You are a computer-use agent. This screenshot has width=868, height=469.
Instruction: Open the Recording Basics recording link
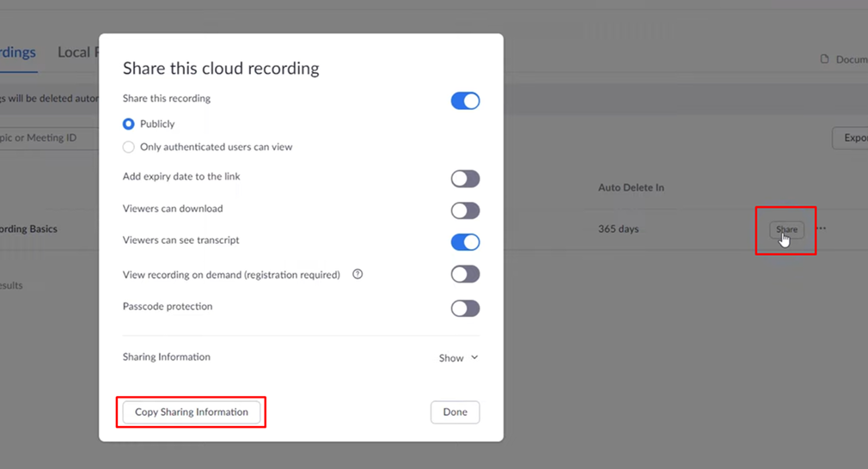[28, 229]
